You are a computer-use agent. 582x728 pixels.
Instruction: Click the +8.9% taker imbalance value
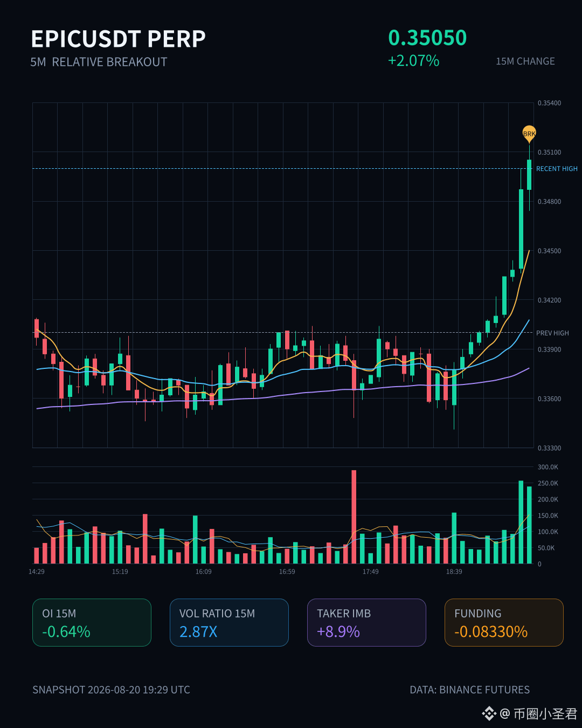click(x=338, y=631)
